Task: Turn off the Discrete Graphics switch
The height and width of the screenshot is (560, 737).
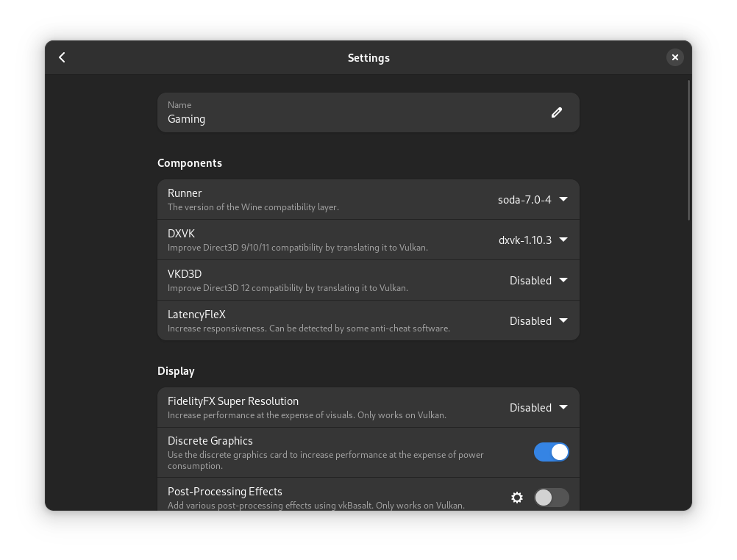Action: click(x=552, y=452)
